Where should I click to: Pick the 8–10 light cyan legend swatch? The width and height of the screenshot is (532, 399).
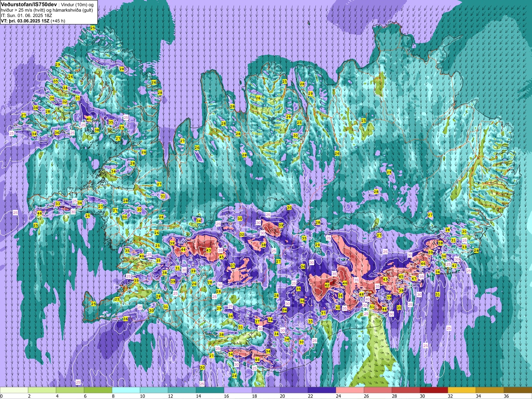(126, 390)
